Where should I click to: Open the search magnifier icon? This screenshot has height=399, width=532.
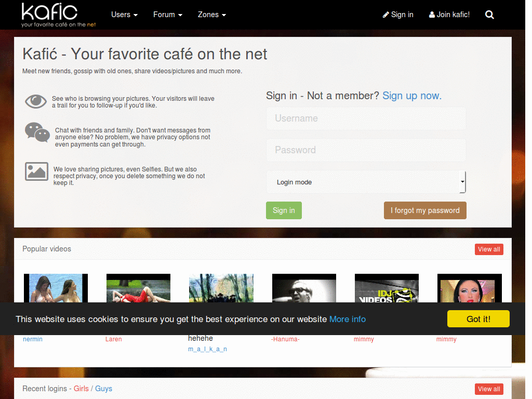coord(489,15)
